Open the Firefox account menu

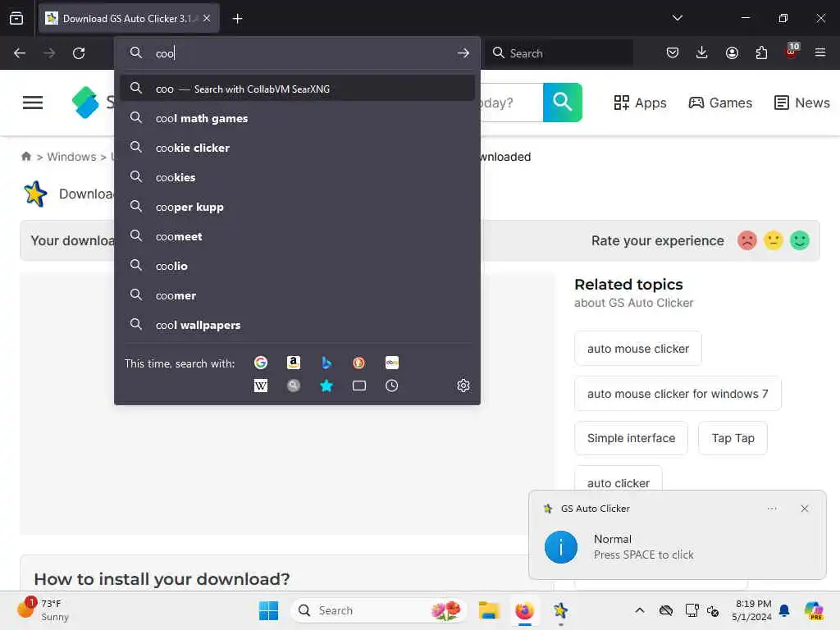point(732,52)
